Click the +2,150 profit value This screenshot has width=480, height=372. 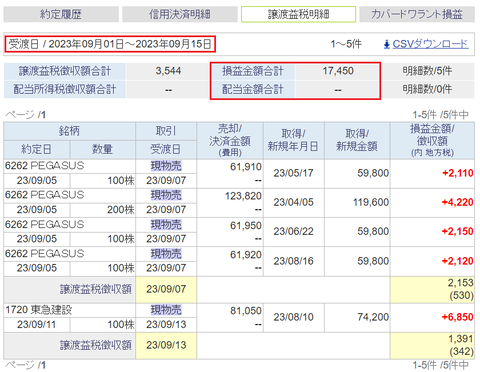(x=457, y=231)
